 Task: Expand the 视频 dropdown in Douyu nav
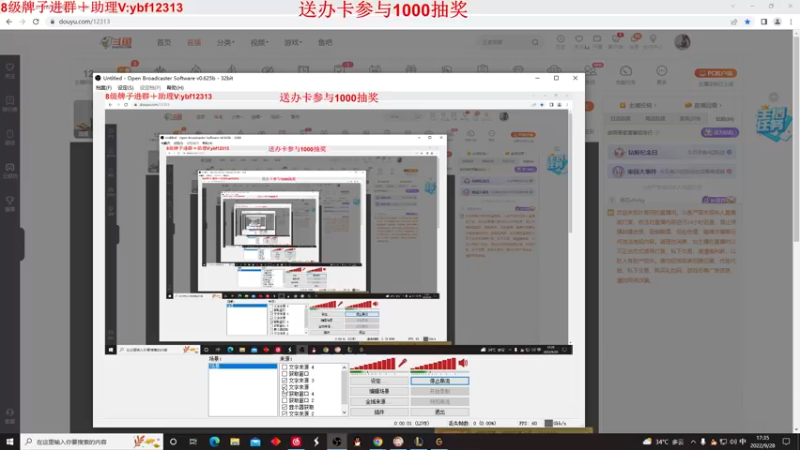(259, 42)
